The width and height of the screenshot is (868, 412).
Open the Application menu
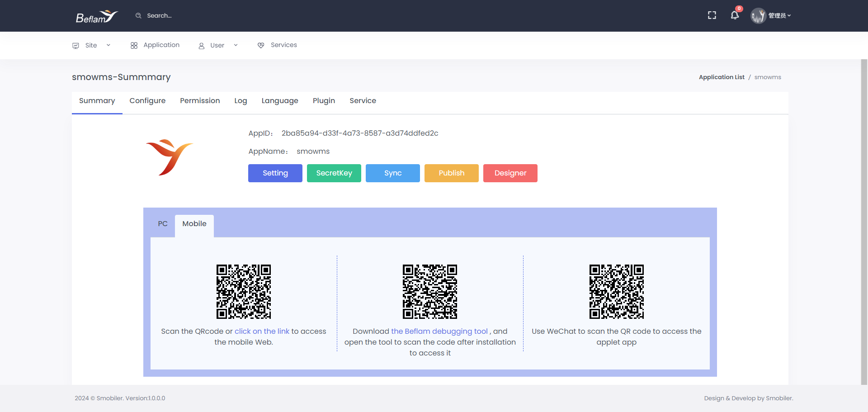click(161, 45)
